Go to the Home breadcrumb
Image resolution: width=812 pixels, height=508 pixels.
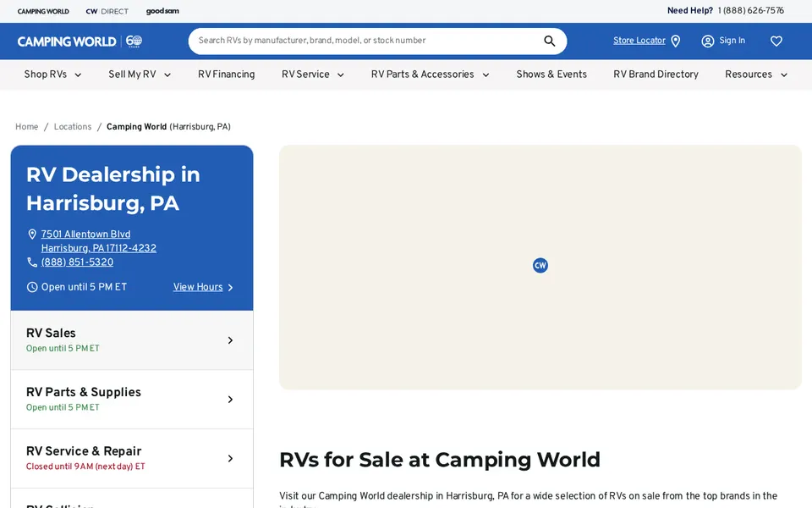coord(26,127)
